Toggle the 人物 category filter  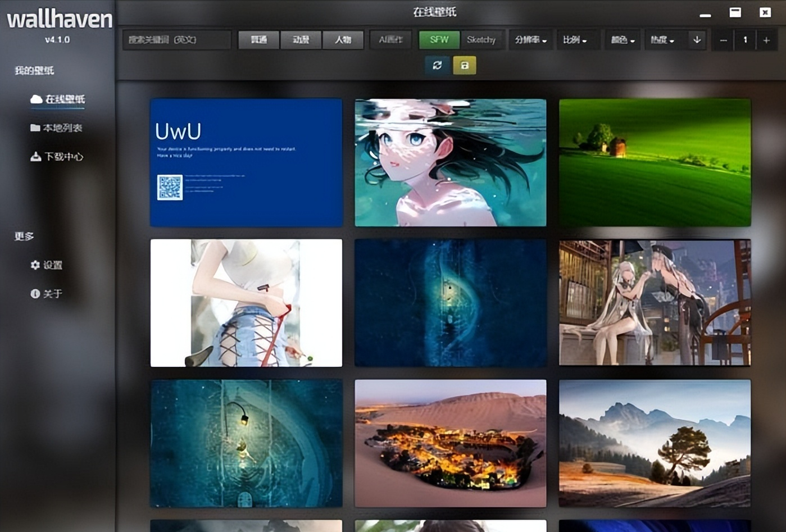[343, 40]
